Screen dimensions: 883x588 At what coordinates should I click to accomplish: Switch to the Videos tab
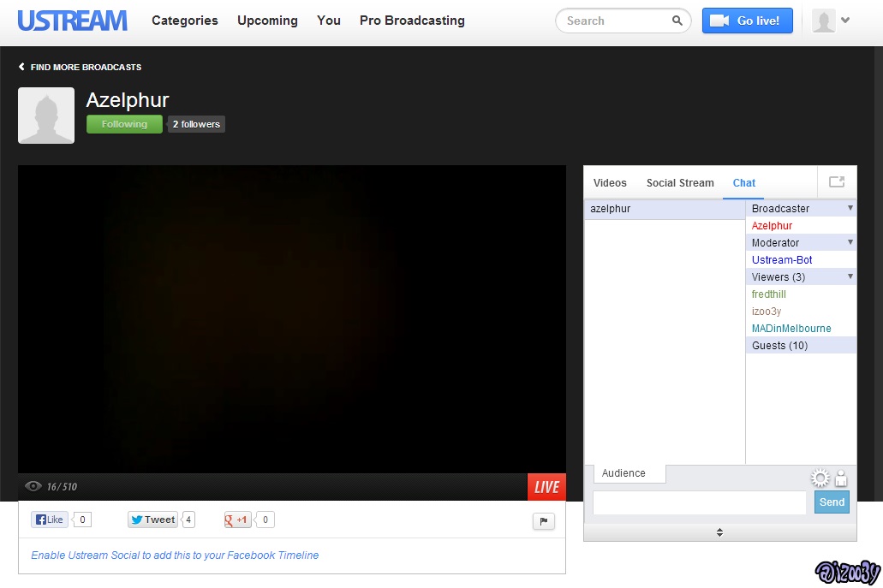point(610,183)
